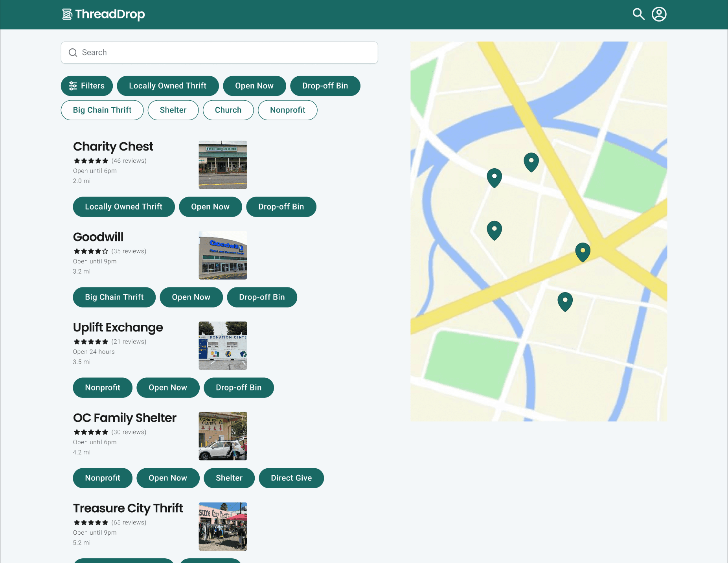728x563 pixels.
Task: Enable the Nonprofit filter chip
Action: coord(288,110)
